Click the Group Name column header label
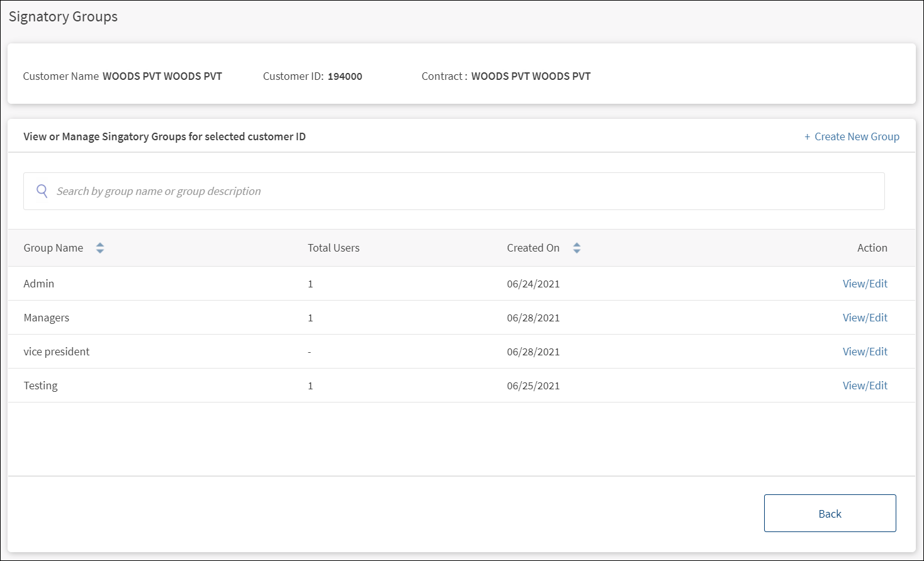Viewport: 924px width, 561px height. [x=54, y=248]
